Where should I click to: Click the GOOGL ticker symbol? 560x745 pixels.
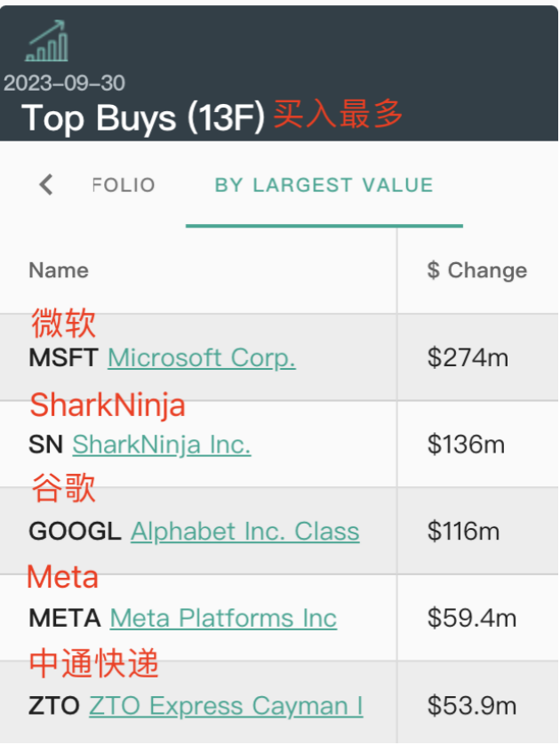(75, 532)
